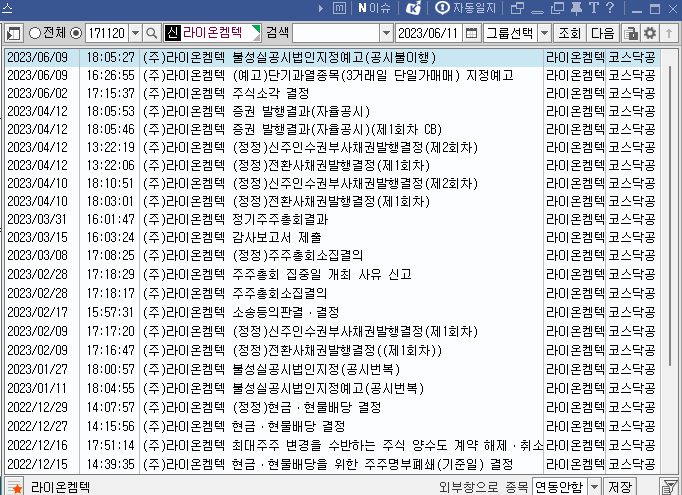Open 자동일지 auto journal
Screen dimensions: 682x495
coord(466,8)
